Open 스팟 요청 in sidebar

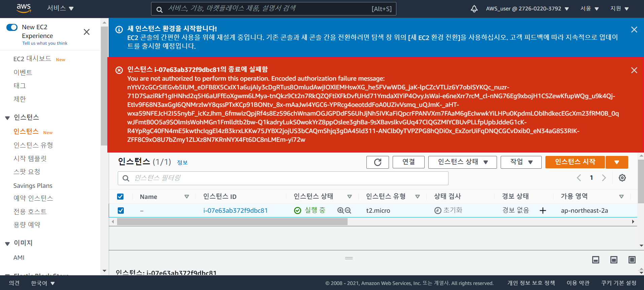point(27,172)
